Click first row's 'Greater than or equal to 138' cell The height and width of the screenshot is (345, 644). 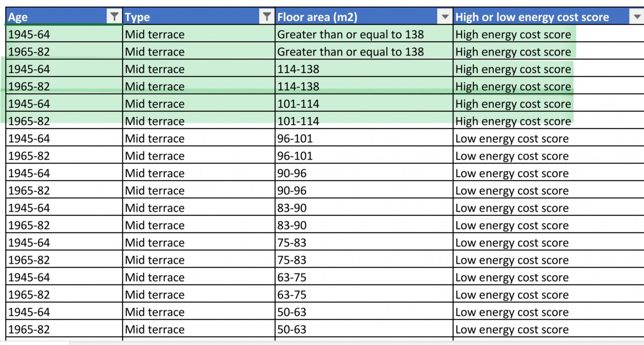[350, 35]
